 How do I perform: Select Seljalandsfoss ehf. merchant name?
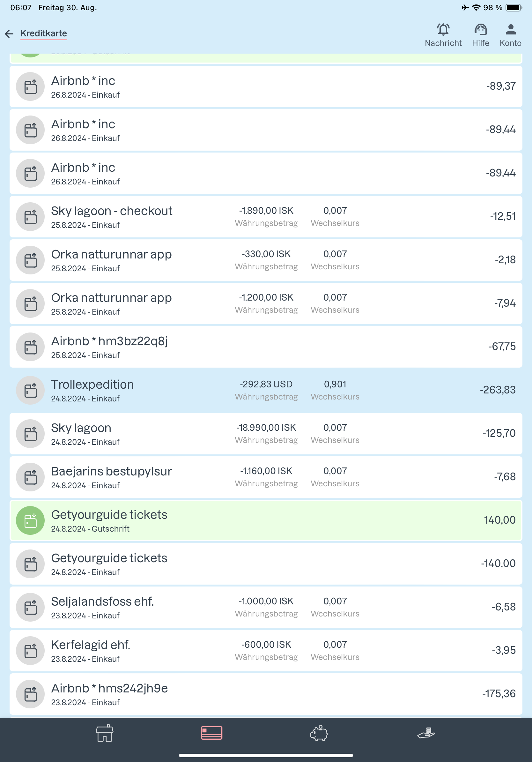[x=102, y=602]
